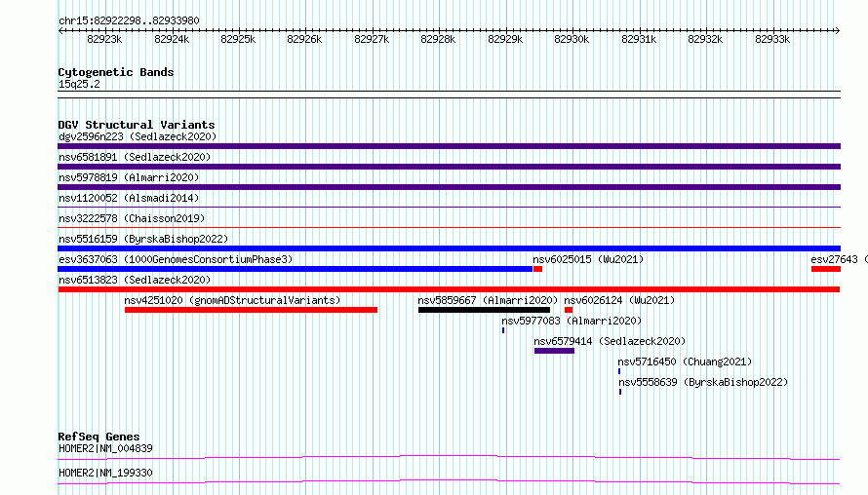Open the nsv6579414 (Sedlazeck2020) label
The width and height of the screenshot is (868, 495).
(610, 341)
